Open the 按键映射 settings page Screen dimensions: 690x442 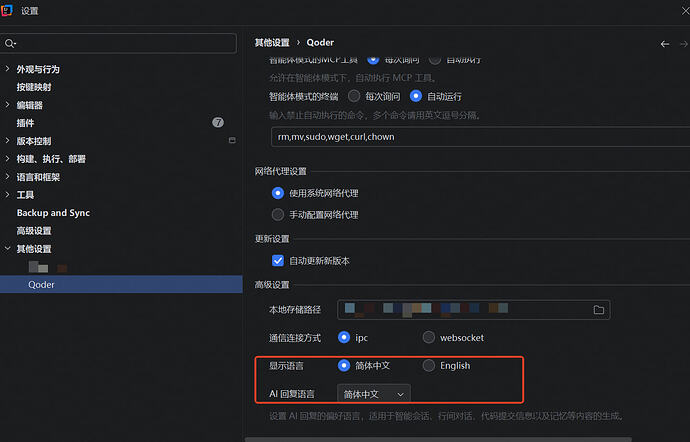34,87
